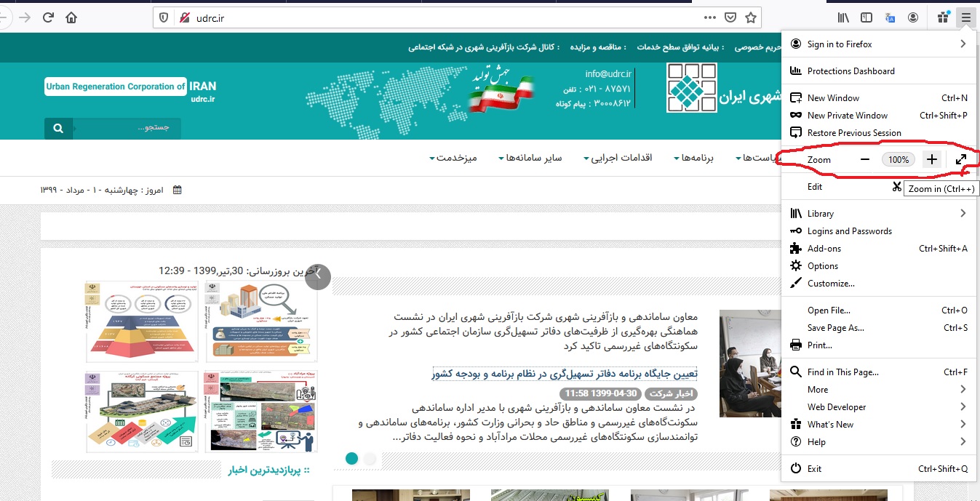Enter full screen from the Zoom row
980x501 pixels.
tap(961, 160)
